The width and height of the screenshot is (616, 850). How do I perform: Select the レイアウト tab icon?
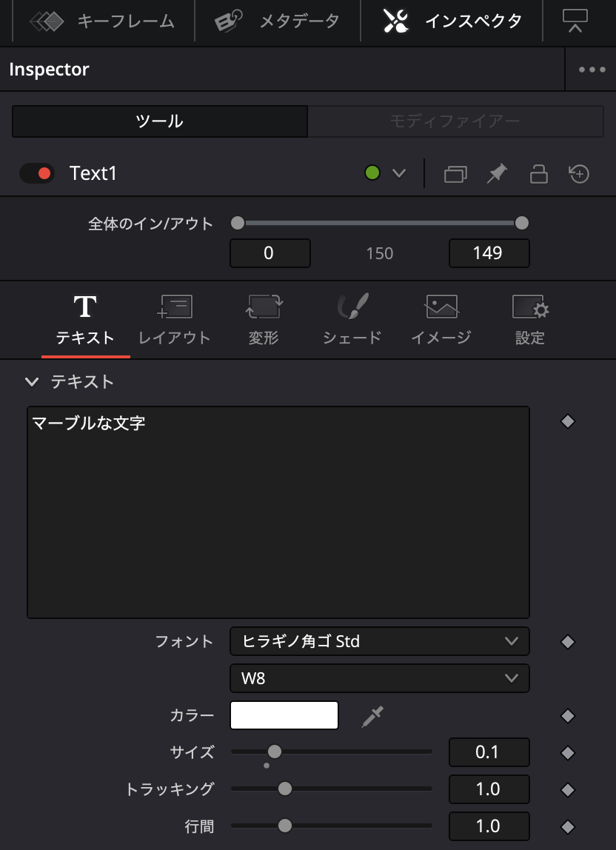pyautogui.click(x=175, y=306)
